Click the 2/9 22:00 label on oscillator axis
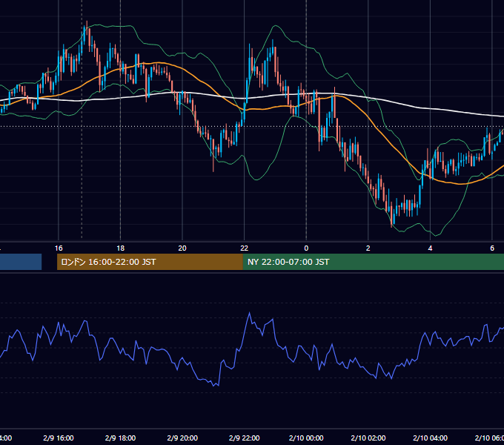The width and height of the screenshot is (504, 445). point(245,438)
